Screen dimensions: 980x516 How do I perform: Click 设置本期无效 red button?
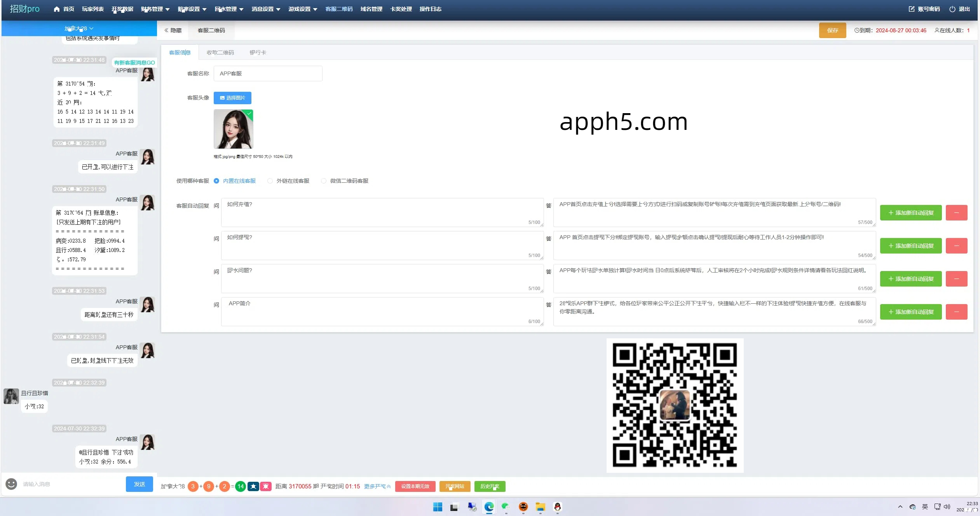(x=415, y=486)
